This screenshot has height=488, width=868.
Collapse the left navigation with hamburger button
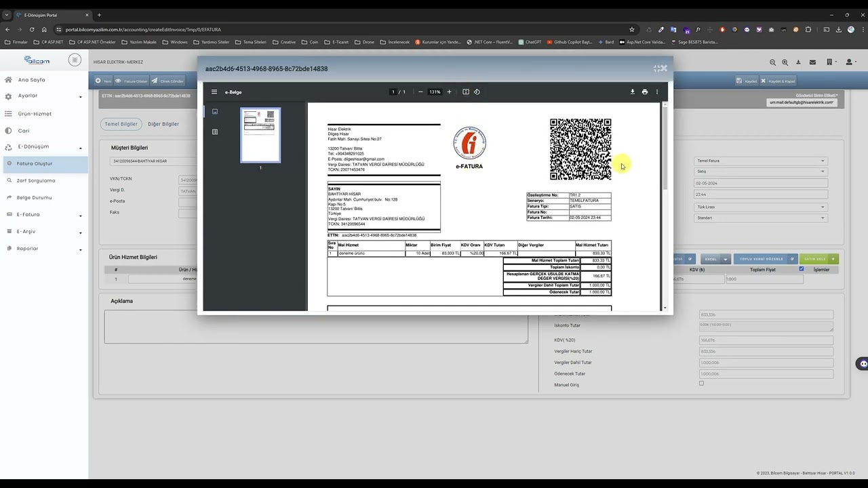(75, 60)
